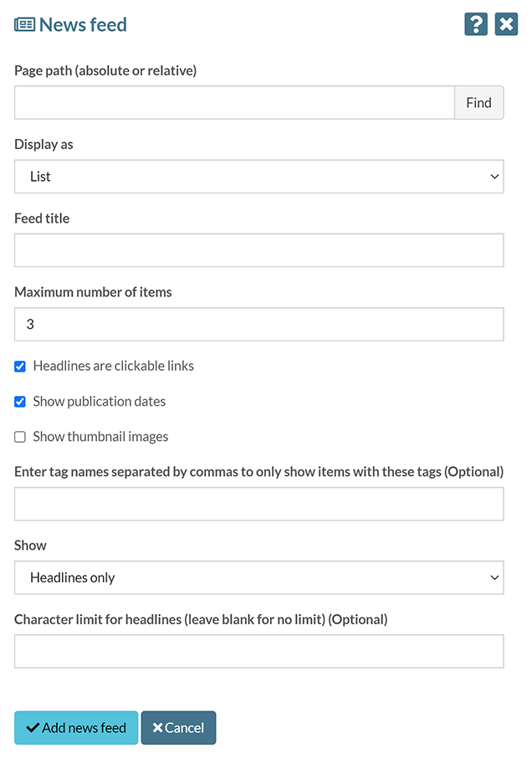Focus the character limit for headlines field
The image size is (532, 759).
click(x=258, y=651)
